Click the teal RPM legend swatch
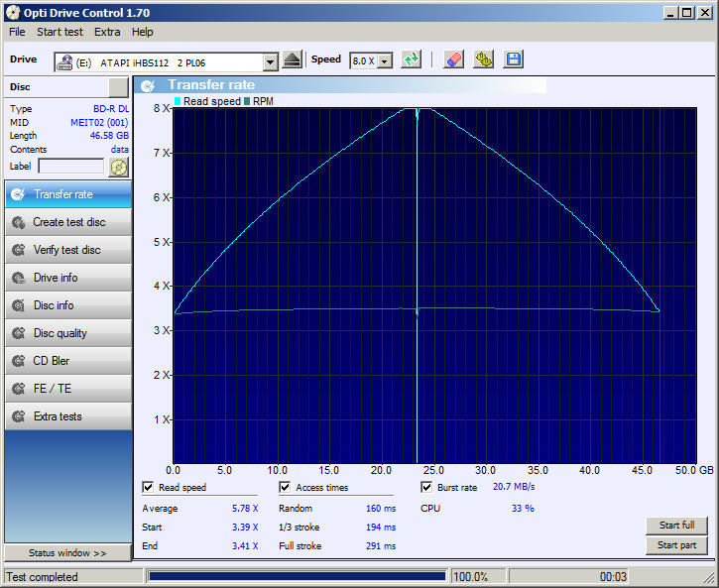Screen dimensions: 719x588 [247, 101]
